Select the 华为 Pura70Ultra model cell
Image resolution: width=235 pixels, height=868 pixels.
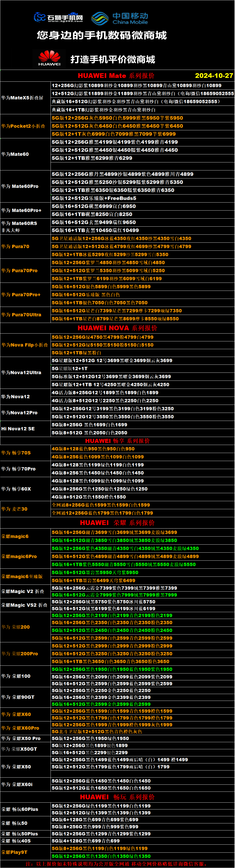coord(26,315)
